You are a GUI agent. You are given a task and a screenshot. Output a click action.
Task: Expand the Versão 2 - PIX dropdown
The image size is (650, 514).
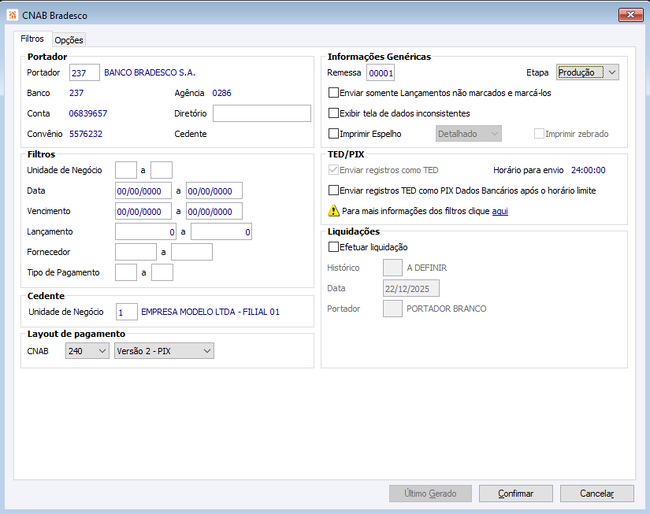(x=164, y=351)
